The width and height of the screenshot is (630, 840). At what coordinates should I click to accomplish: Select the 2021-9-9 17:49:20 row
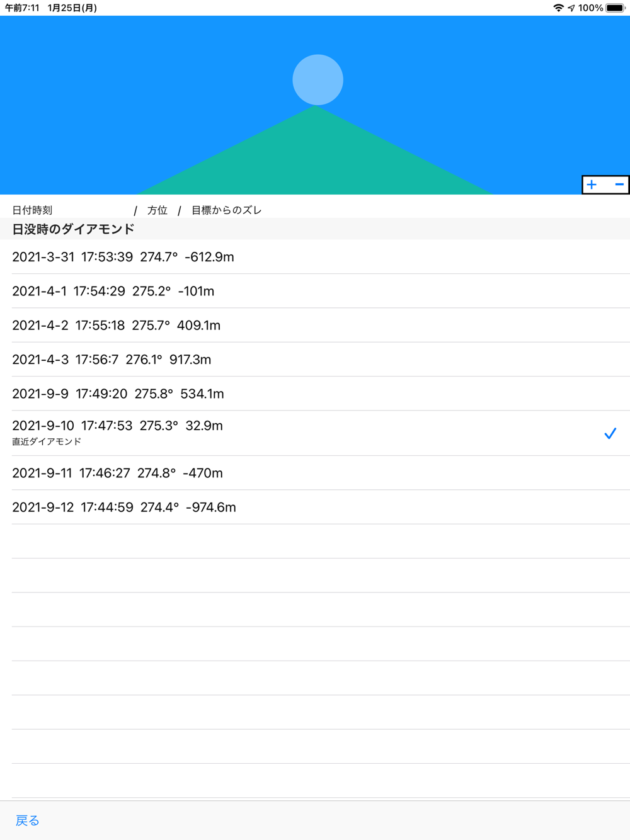pyautogui.click(x=315, y=394)
